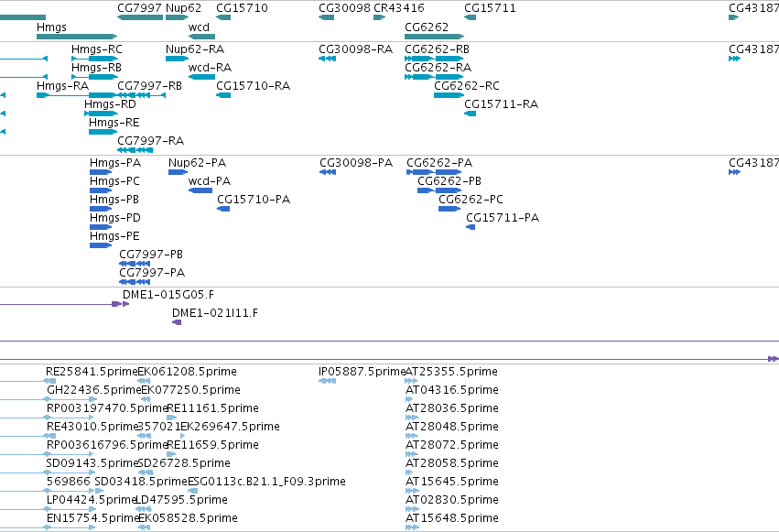Click transcript CG7997-RA
The width and height of the screenshot is (779, 532).
[135, 150]
